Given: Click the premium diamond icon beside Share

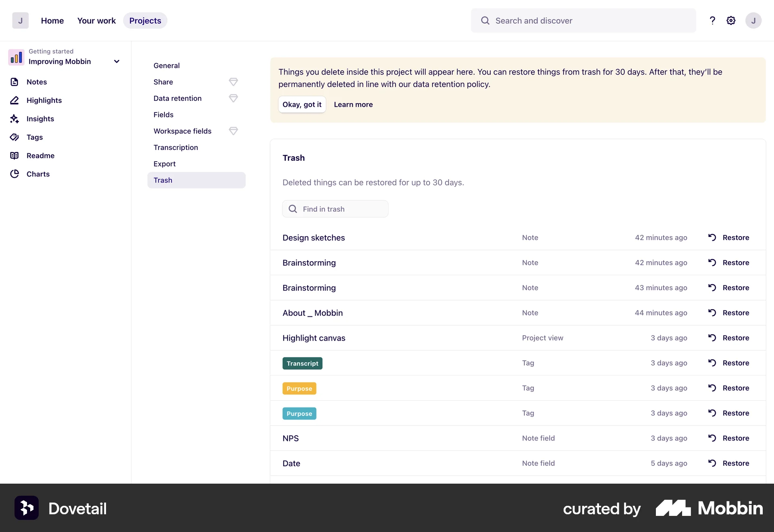Looking at the screenshot, I should [233, 82].
